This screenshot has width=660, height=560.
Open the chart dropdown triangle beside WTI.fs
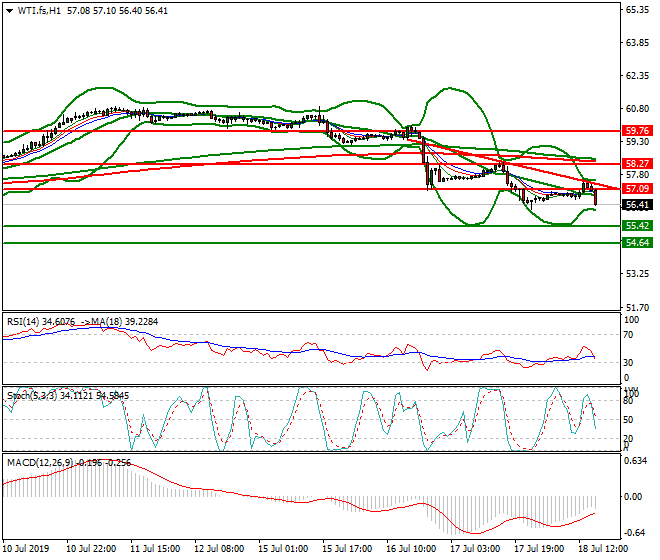click(9, 11)
